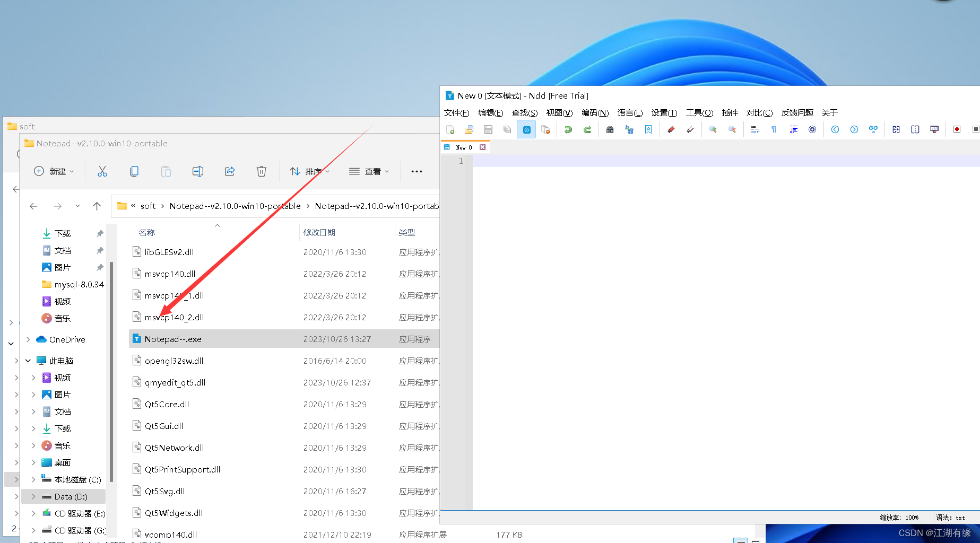Click the Copy icon in Explorer toolbar
The image size is (980, 543).
(134, 171)
